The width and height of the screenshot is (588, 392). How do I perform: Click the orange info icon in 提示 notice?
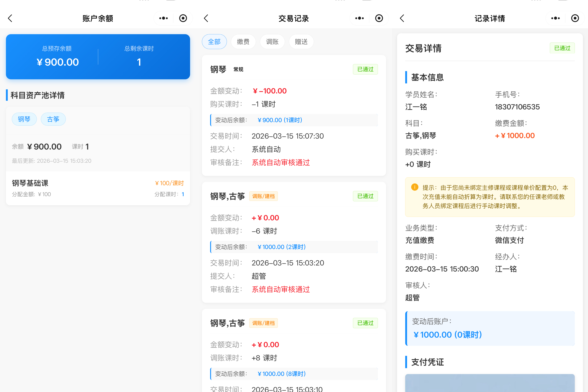pyautogui.click(x=414, y=187)
